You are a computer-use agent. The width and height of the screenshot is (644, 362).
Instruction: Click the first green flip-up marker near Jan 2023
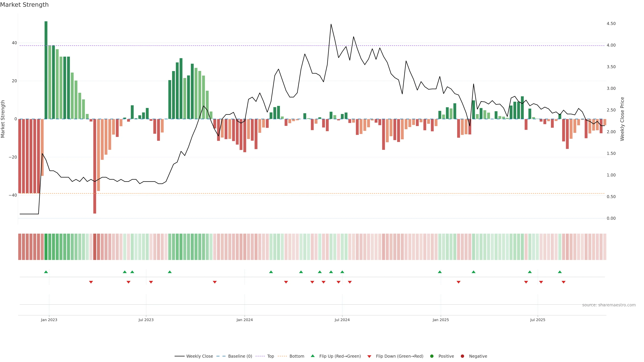(x=46, y=272)
